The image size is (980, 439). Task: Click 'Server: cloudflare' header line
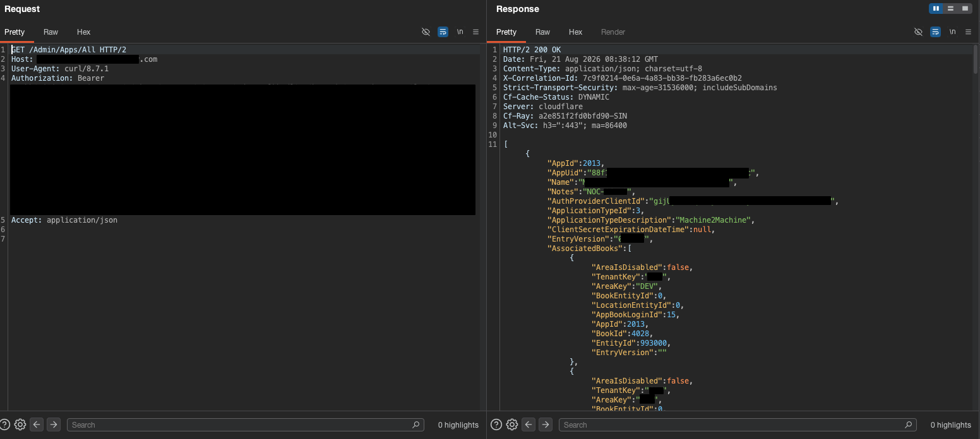coord(543,107)
